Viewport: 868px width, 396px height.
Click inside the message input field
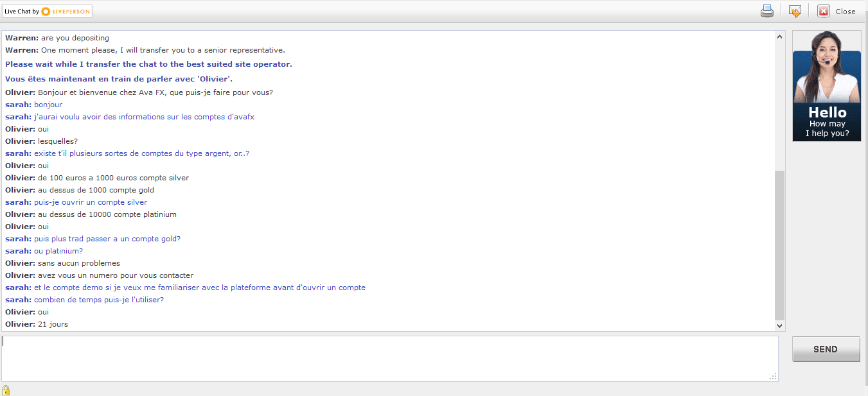click(x=385, y=357)
